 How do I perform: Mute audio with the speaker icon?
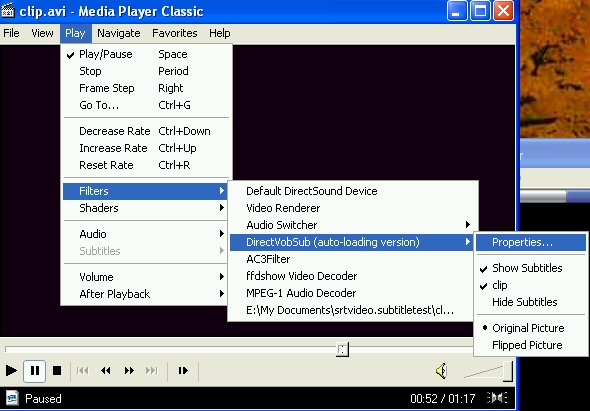pyautogui.click(x=442, y=371)
